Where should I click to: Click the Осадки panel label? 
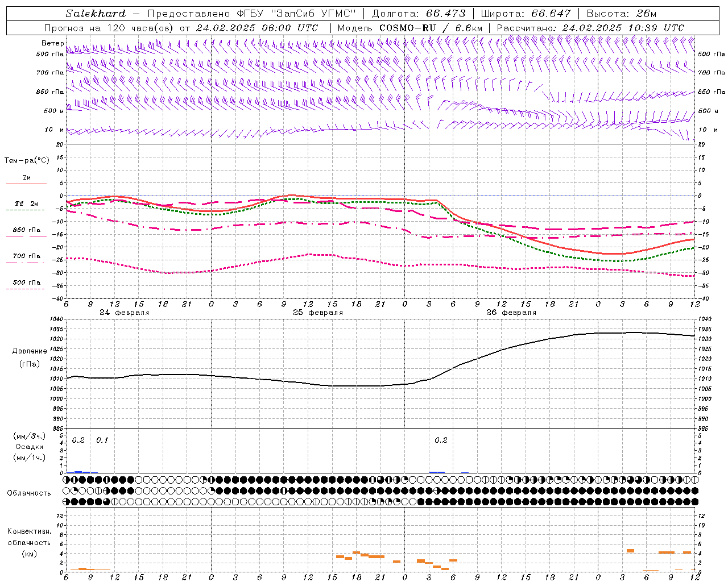pos(30,447)
